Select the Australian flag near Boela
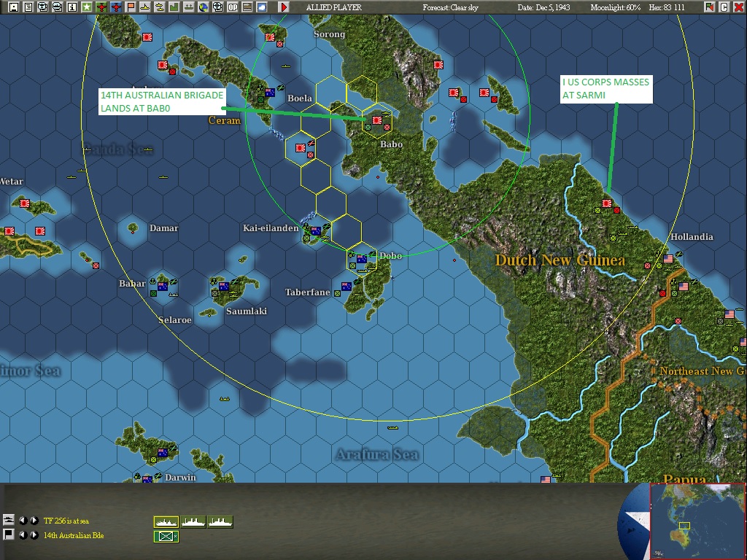 (270, 93)
